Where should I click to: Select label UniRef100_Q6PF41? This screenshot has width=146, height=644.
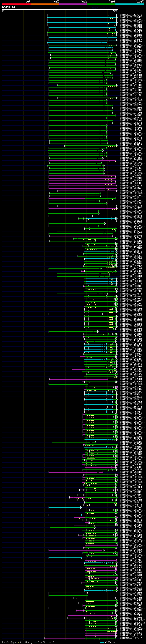pos(131,299)
